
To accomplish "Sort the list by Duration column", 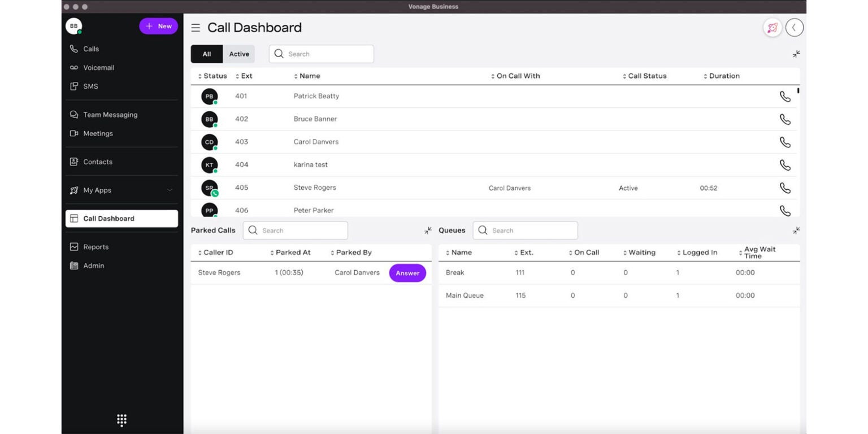I will click(723, 76).
